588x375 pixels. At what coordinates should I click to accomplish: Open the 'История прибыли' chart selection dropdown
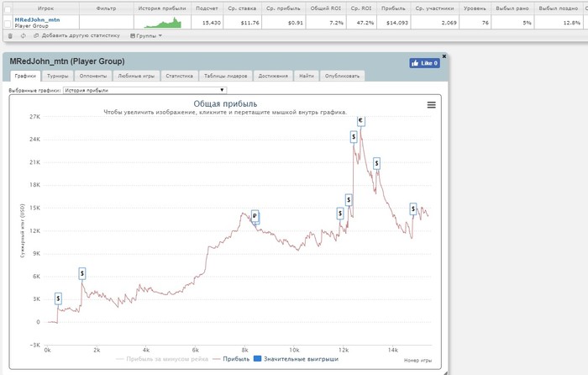click(x=144, y=90)
